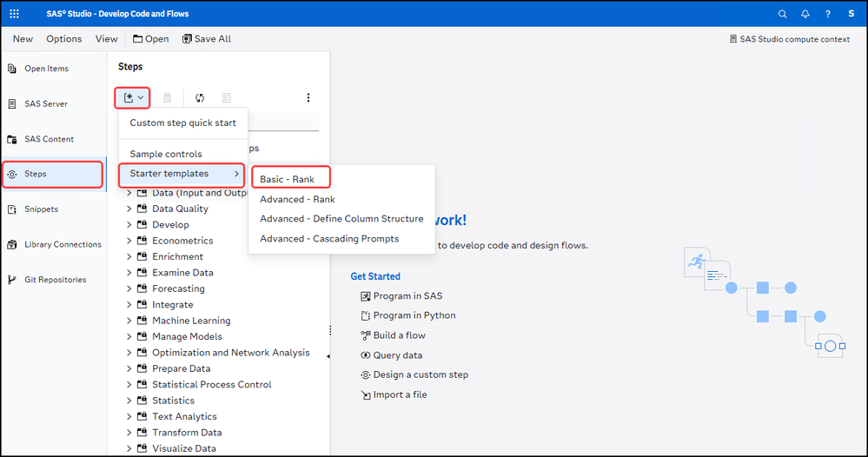
Task: Choose Sample controls menu entry
Action: click(x=182, y=154)
